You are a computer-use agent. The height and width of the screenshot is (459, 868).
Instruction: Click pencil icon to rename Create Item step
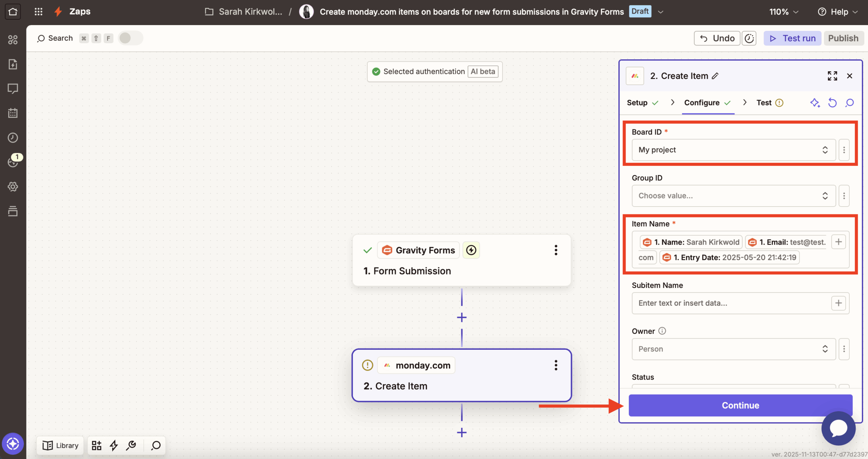coord(715,76)
